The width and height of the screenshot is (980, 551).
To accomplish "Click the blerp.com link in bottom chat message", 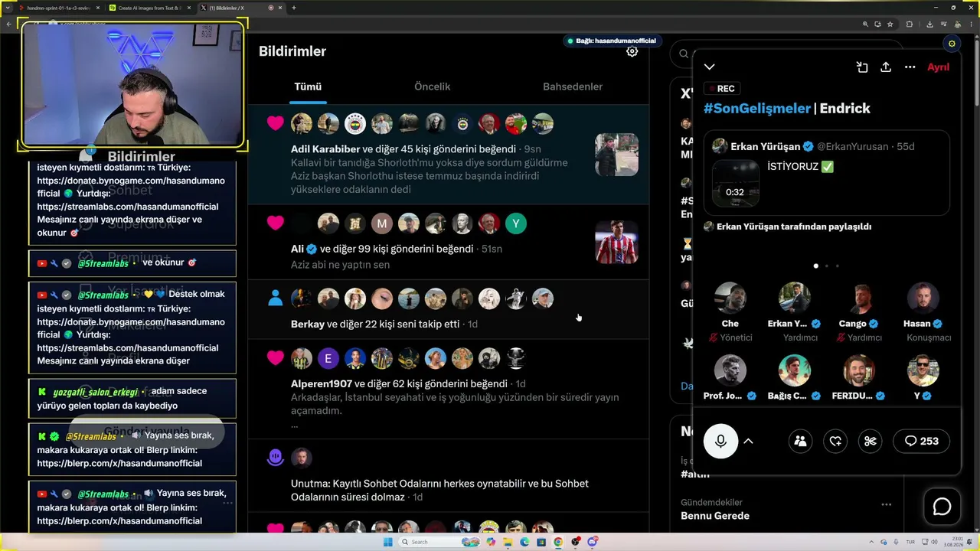I will pyautogui.click(x=119, y=521).
